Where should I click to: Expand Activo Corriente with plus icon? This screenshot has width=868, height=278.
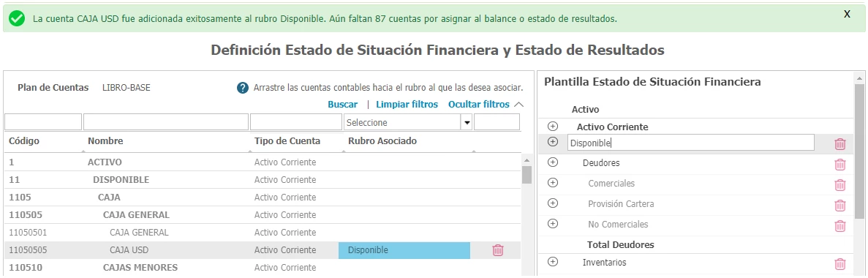click(x=553, y=127)
